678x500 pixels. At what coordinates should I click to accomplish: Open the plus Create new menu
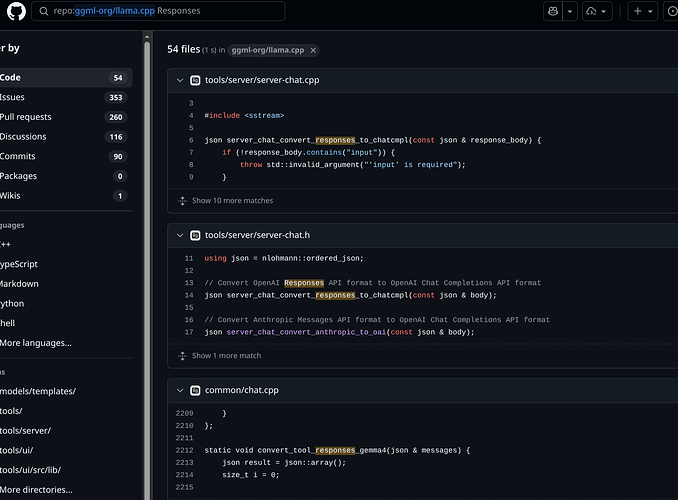[x=643, y=11]
